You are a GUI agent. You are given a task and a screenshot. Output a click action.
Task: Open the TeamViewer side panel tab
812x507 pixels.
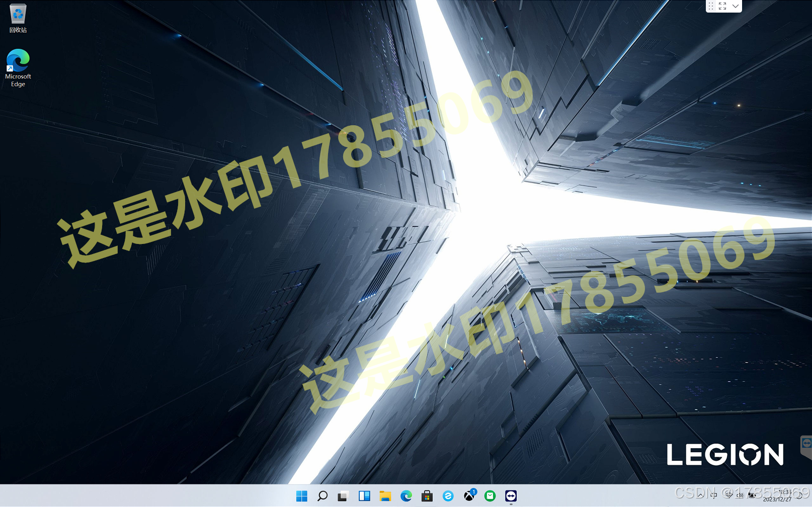click(x=806, y=446)
